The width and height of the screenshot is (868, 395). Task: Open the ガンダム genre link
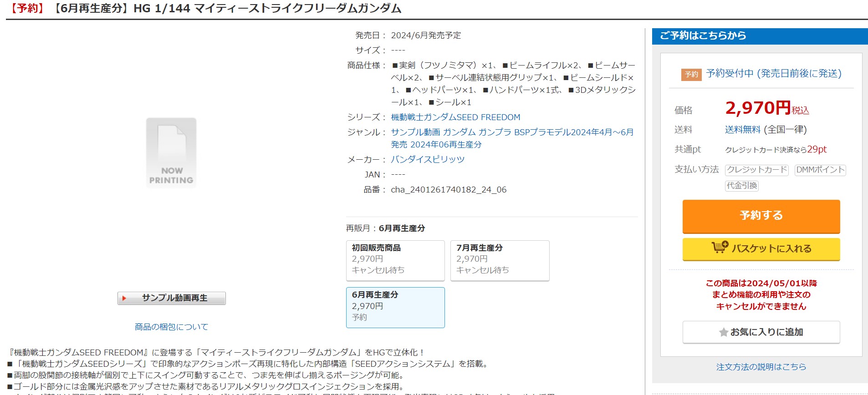(459, 132)
